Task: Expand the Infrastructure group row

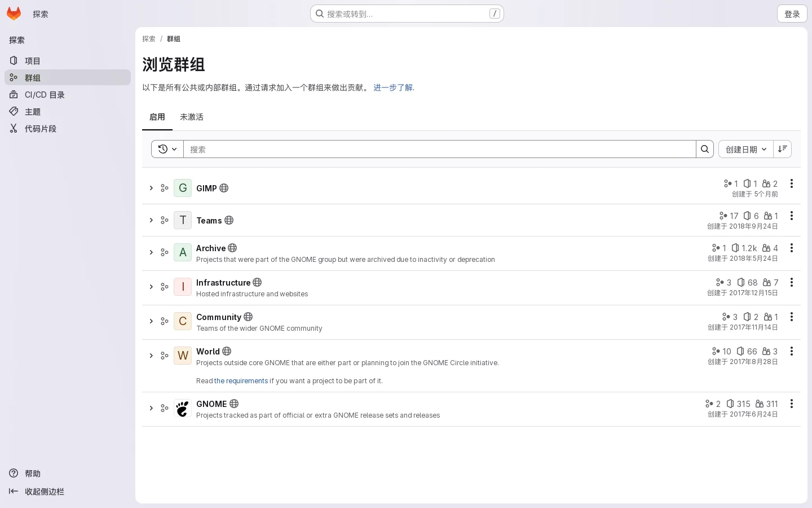Action: 151,287
